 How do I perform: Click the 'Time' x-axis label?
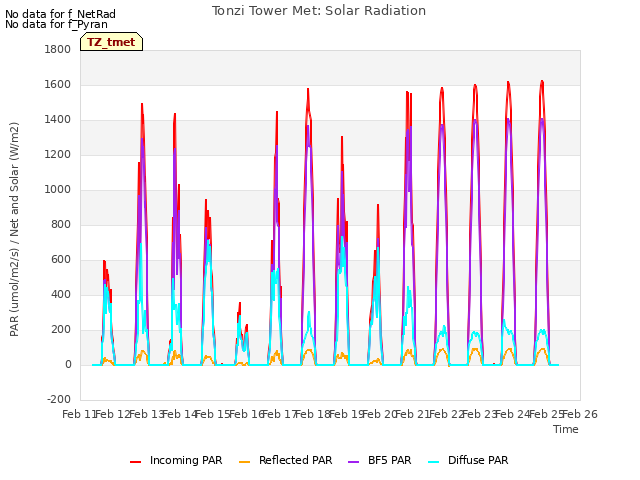[566, 429]
